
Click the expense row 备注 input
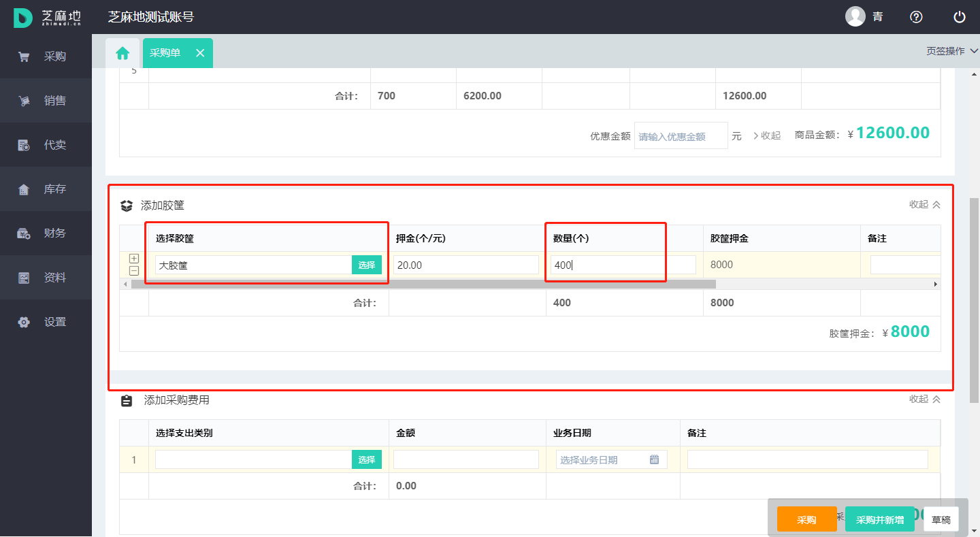(808, 459)
